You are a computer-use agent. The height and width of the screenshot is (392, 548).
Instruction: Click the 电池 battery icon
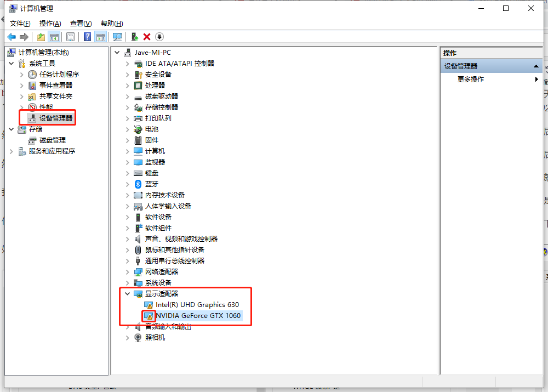click(x=138, y=129)
